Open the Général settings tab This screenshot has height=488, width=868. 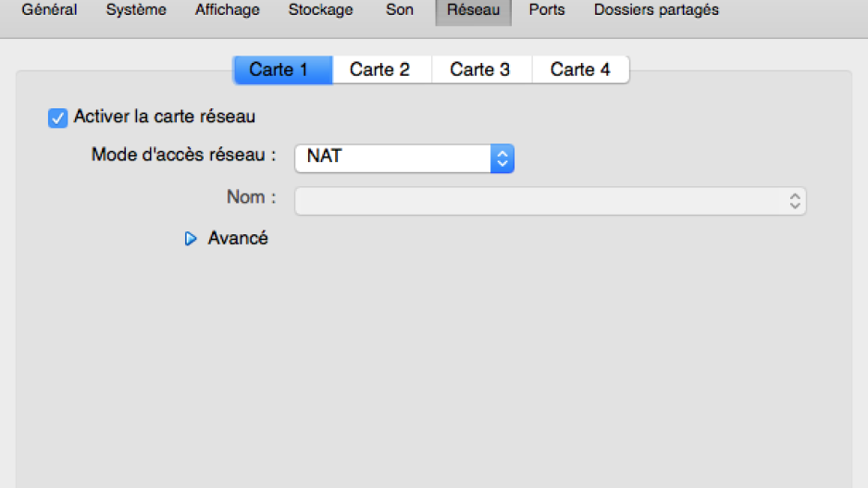point(49,10)
